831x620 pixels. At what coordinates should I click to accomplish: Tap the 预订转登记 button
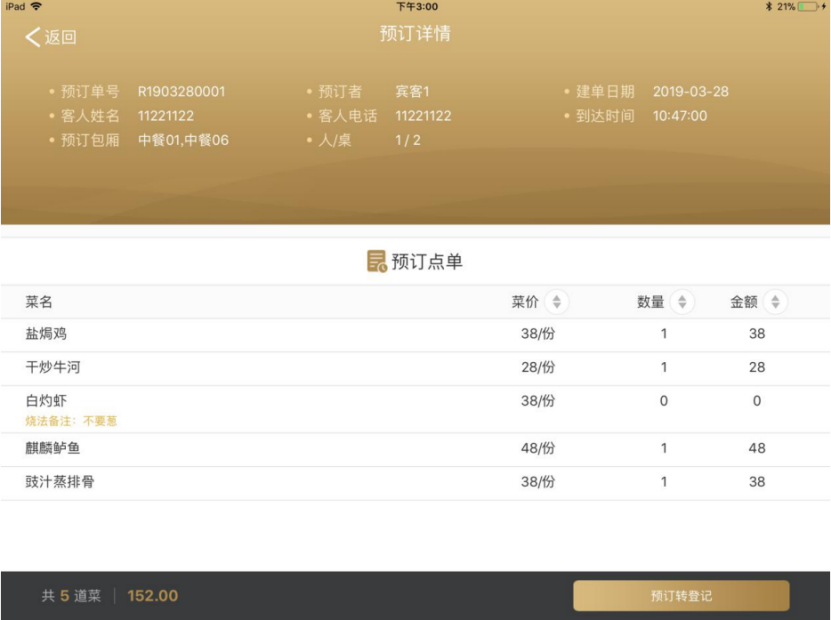coord(681,596)
